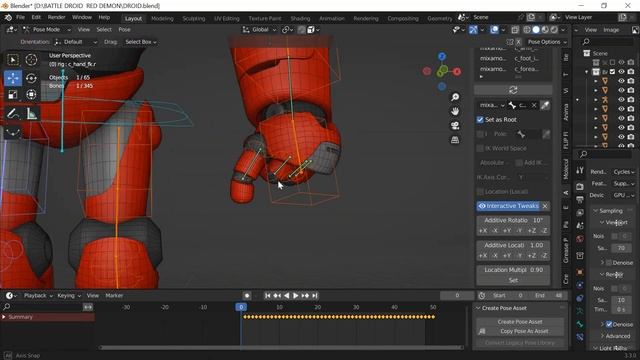The height and width of the screenshot is (360, 640).
Task: Click the refresh arrows button in side panel
Action: (x=513, y=90)
